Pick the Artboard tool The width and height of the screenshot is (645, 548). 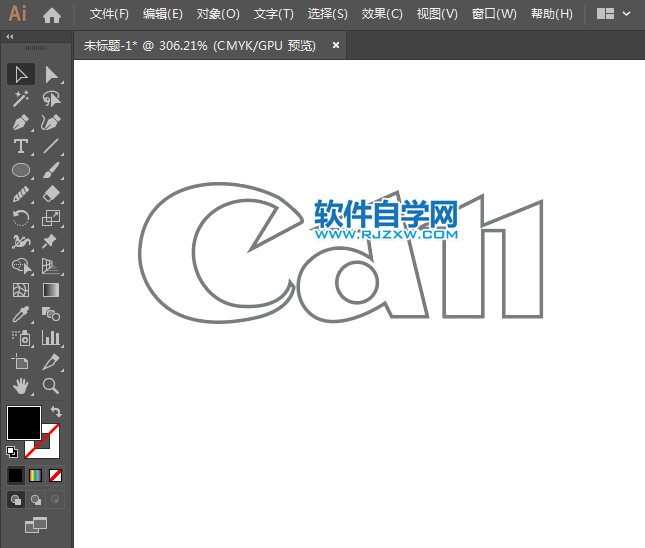(21, 362)
